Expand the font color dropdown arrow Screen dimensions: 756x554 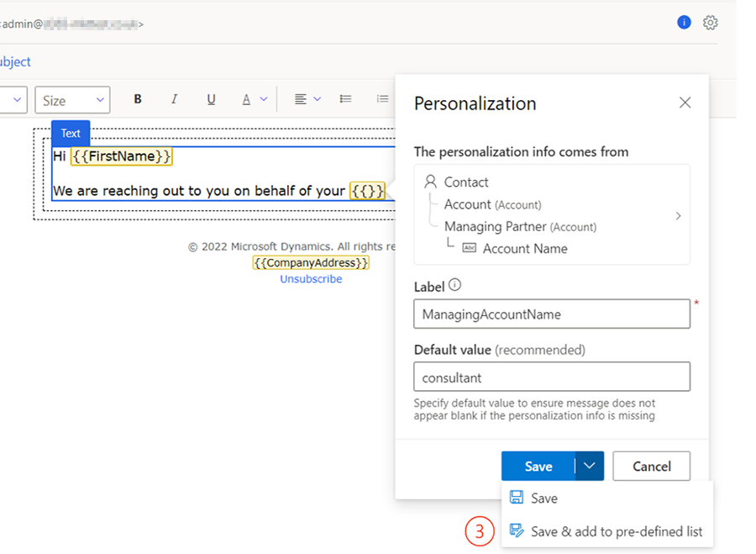tap(262, 98)
